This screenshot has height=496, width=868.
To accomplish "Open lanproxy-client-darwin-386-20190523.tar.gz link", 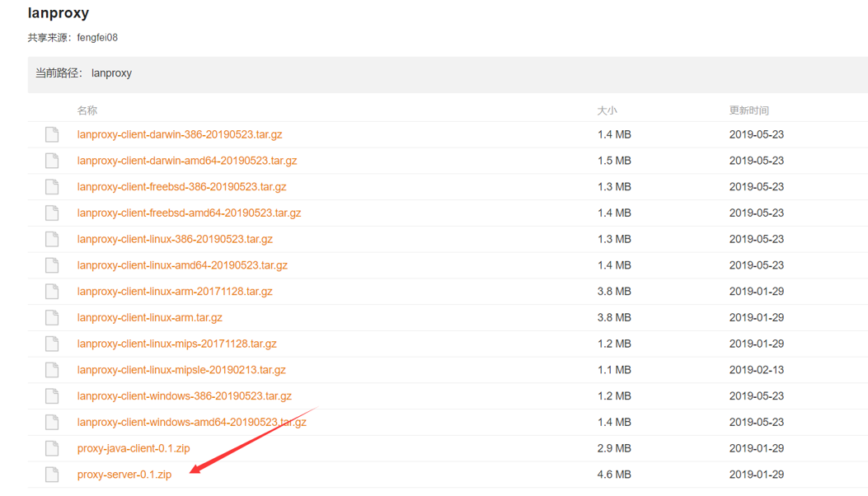I will (x=180, y=134).
